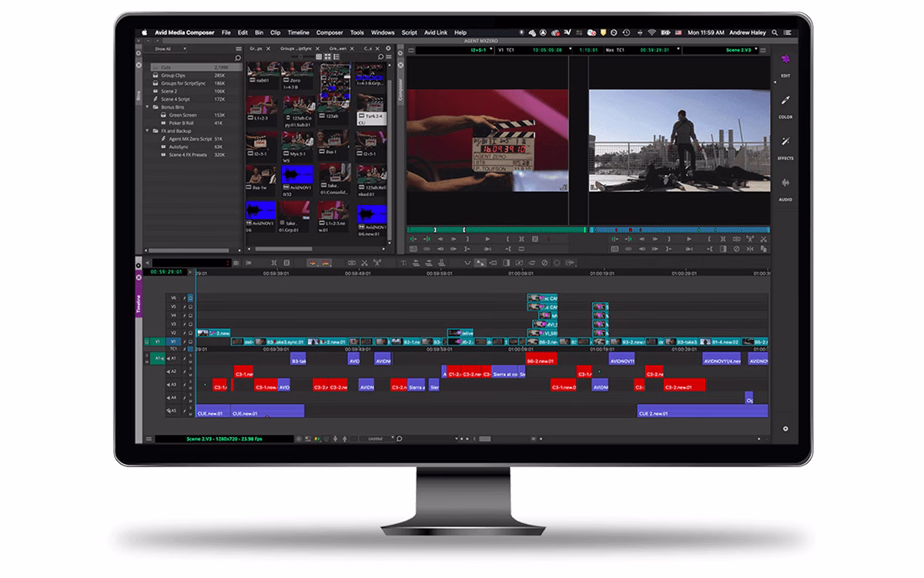924x578 pixels.
Task: Open the Effects workspace wand icon
Action: [785, 143]
